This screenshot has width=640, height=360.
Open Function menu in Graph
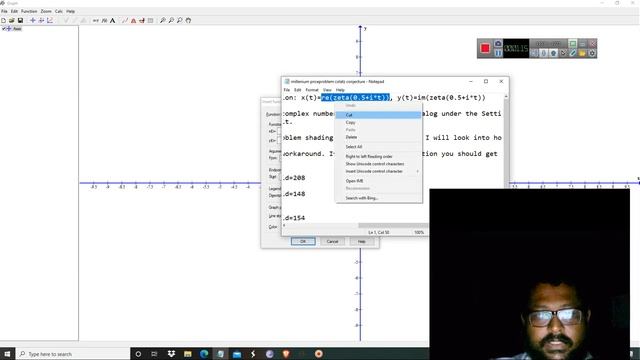(29, 11)
